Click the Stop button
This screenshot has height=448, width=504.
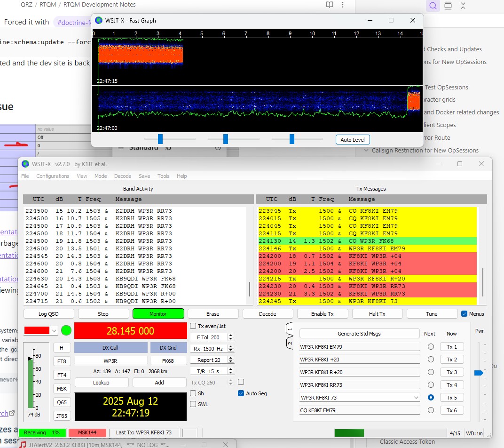click(103, 314)
